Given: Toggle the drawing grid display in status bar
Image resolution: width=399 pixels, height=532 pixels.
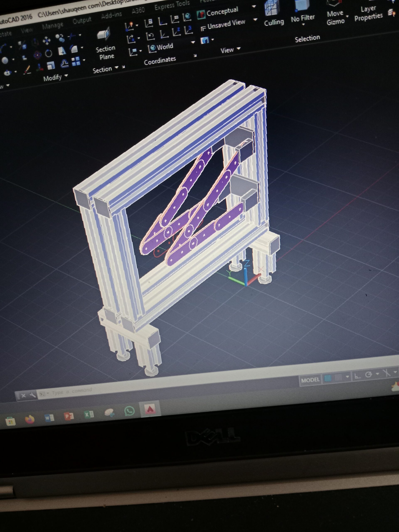Looking at the screenshot, I should pos(327,379).
